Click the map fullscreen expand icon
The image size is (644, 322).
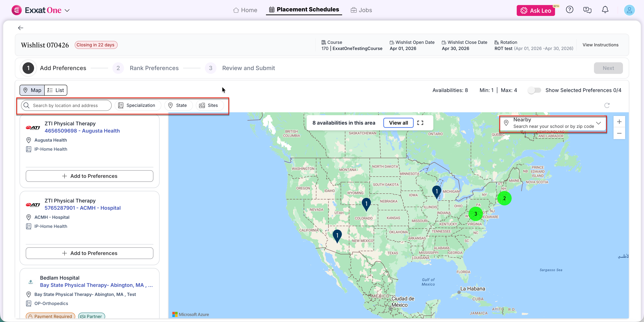(x=420, y=123)
